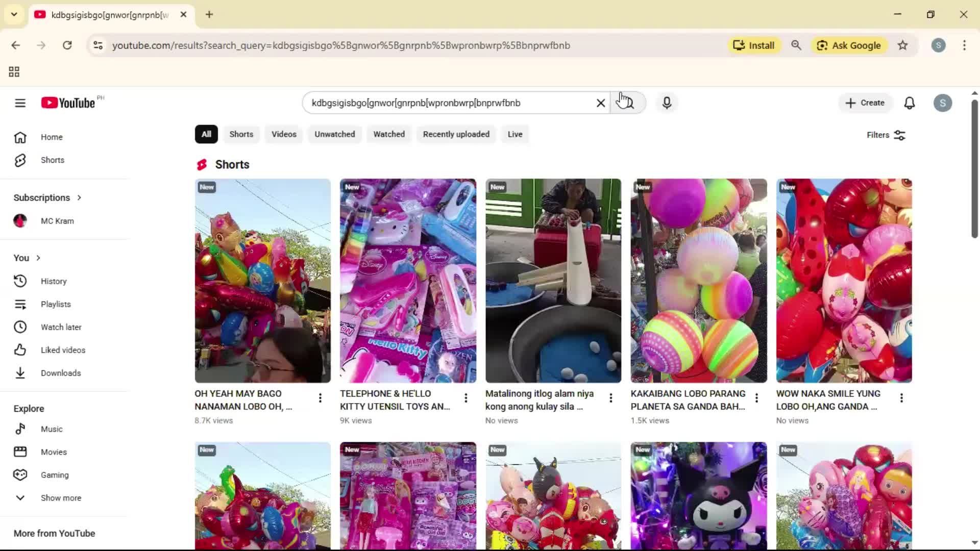The height and width of the screenshot is (551, 980).
Task: Open the Gaming section in the sidebar
Action: click(x=55, y=474)
